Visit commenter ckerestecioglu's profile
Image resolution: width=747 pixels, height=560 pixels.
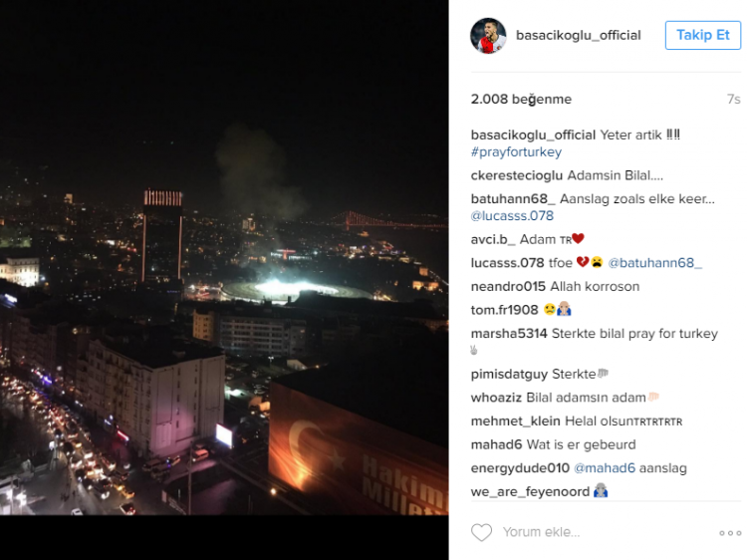516,175
